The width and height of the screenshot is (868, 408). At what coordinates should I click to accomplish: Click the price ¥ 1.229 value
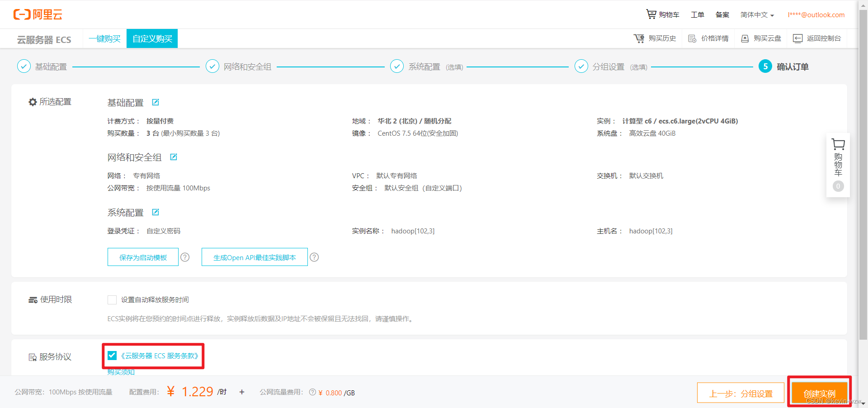(190, 391)
